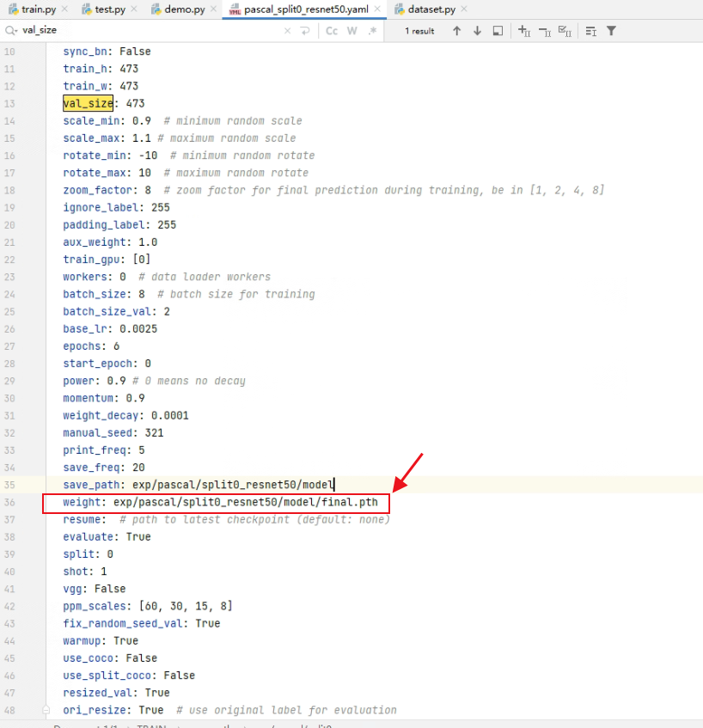This screenshot has height=728, width=703.
Task: Go to next occurrence arrow
Action: (477, 31)
